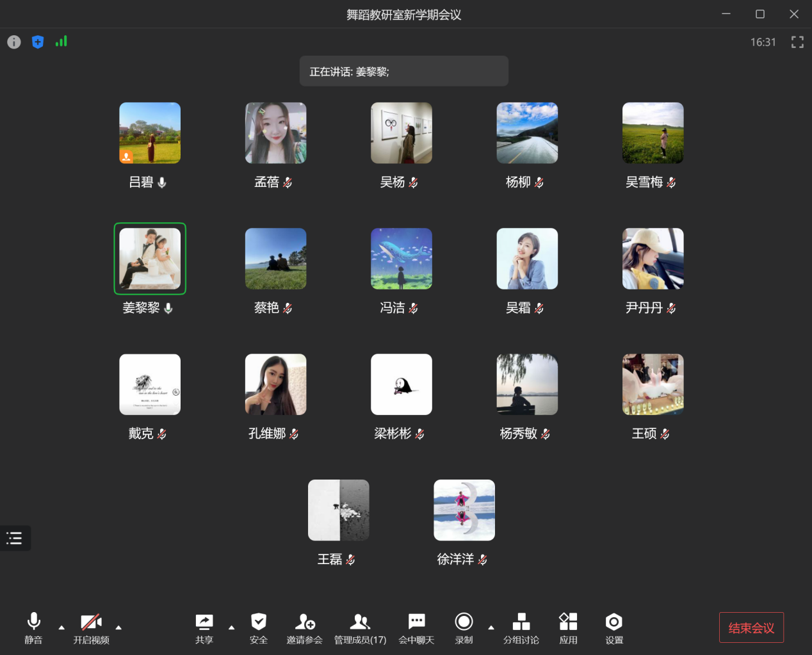The height and width of the screenshot is (655, 812).
Task: Mute yourself with the 静音 button
Action: [33, 627]
